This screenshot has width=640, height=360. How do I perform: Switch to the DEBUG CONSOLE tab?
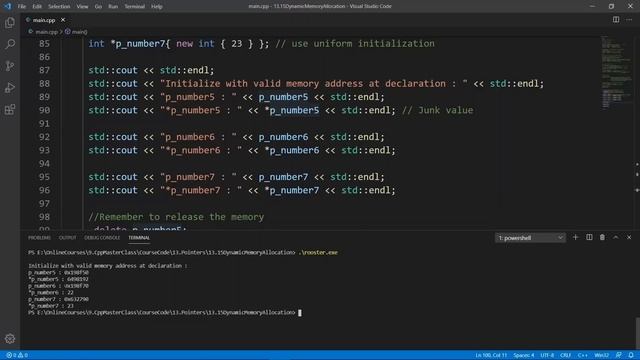pyautogui.click(x=102, y=238)
